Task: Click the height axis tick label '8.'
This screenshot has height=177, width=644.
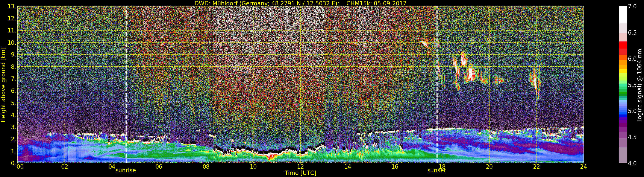Action: click(x=13, y=67)
